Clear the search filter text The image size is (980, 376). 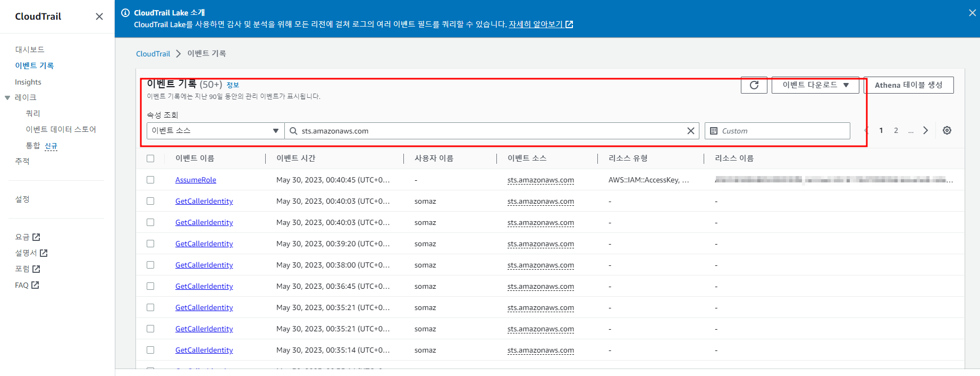pyautogui.click(x=691, y=131)
